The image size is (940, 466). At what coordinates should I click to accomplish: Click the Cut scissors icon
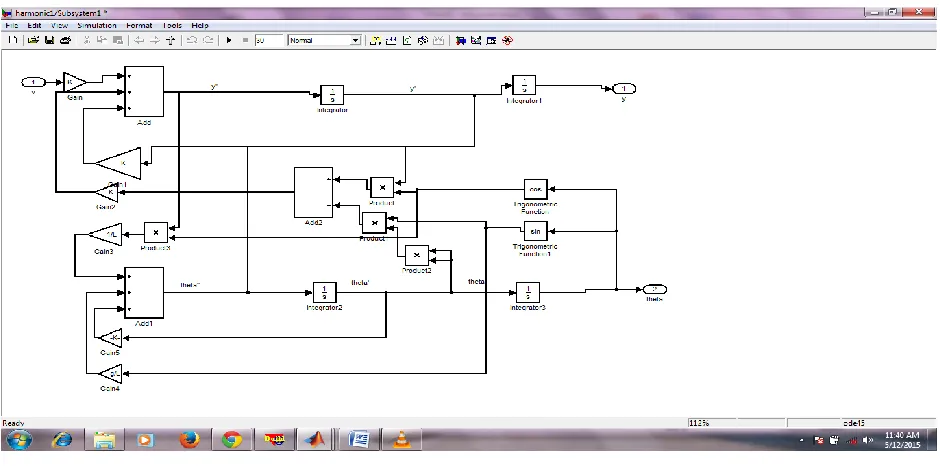86,40
